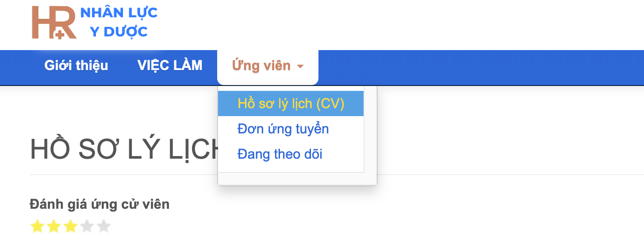Click the divider line under the heading
The image size is (644, 242).
[487, 175]
